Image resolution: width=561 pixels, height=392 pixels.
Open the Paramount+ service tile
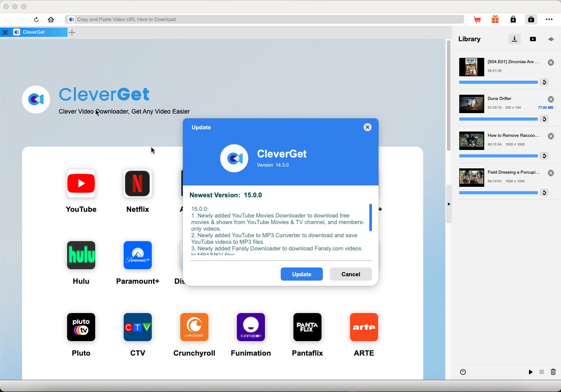[138, 255]
